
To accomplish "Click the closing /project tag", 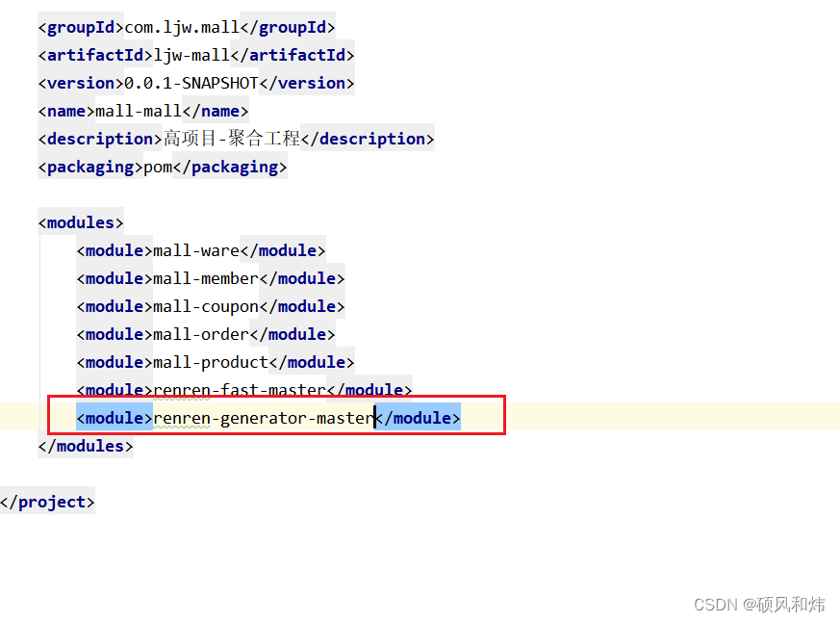I will (47, 501).
